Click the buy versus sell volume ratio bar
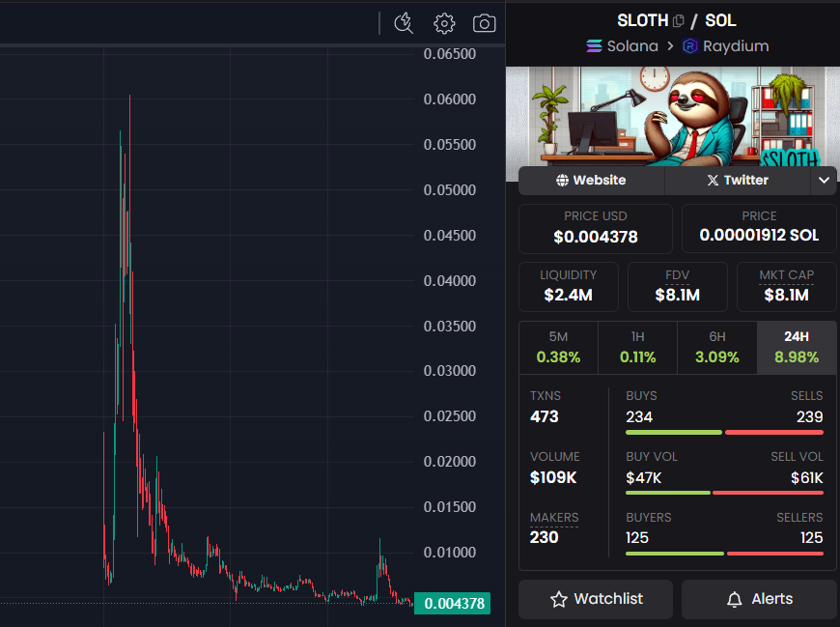The width and height of the screenshot is (840, 627). tap(725, 492)
